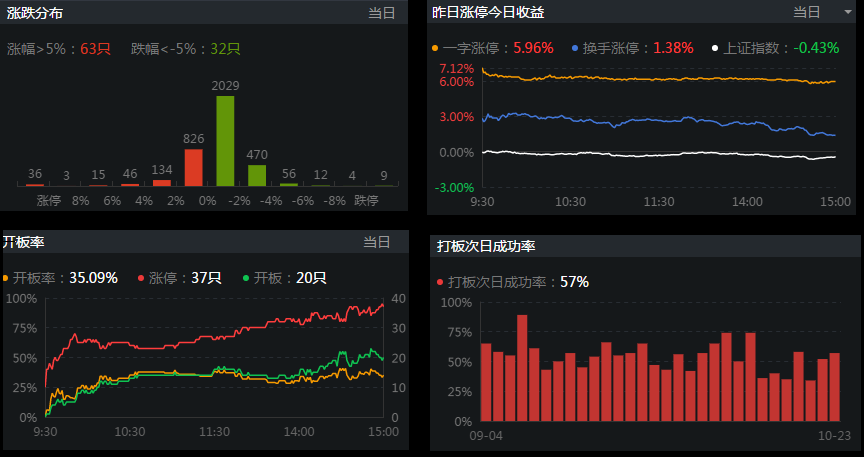Click the 09-04 date label

pos(486,436)
